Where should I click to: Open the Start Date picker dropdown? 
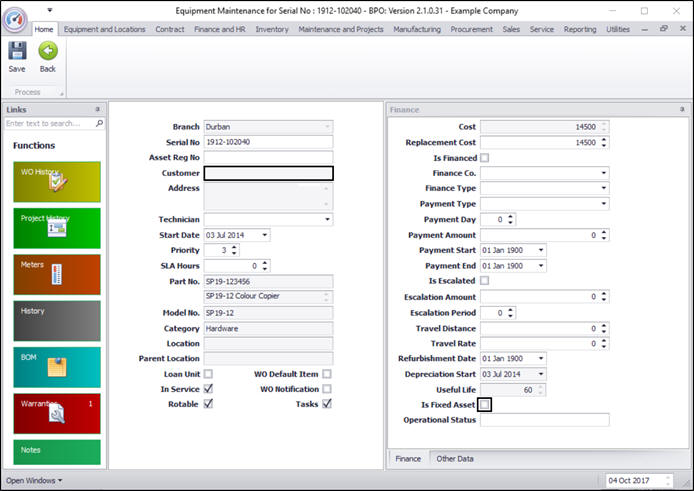click(264, 235)
